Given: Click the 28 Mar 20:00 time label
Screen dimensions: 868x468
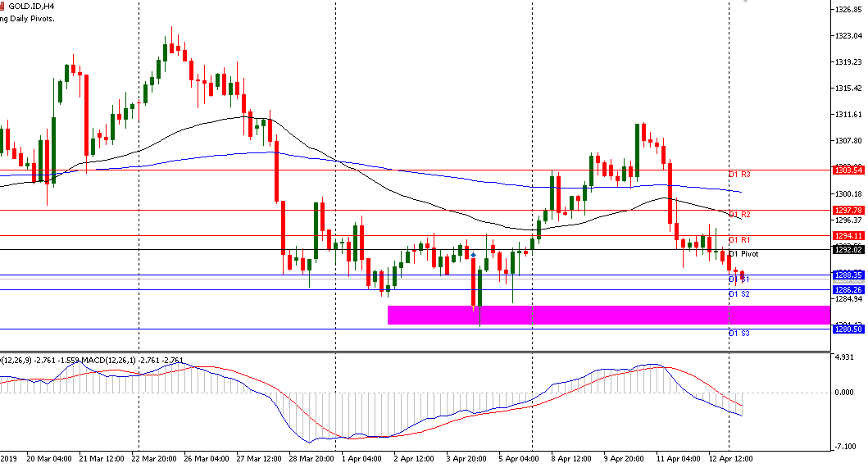Looking at the screenshot, I should (311, 459).
